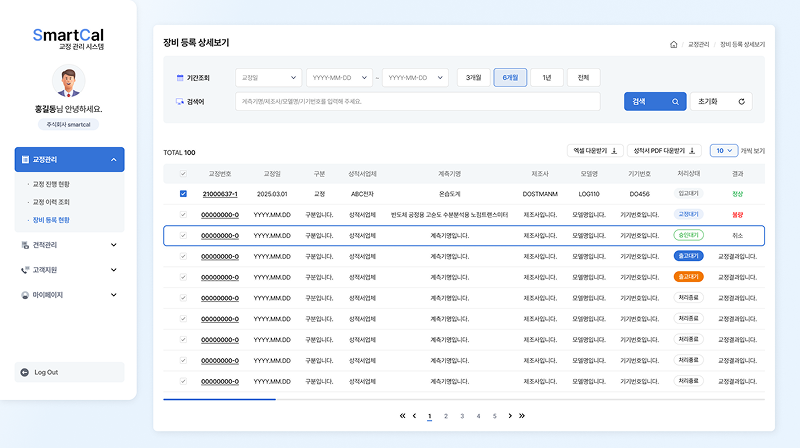Go to previous page arrow
The height and width of the screenshot is (448, 800).
click(414, 415)
